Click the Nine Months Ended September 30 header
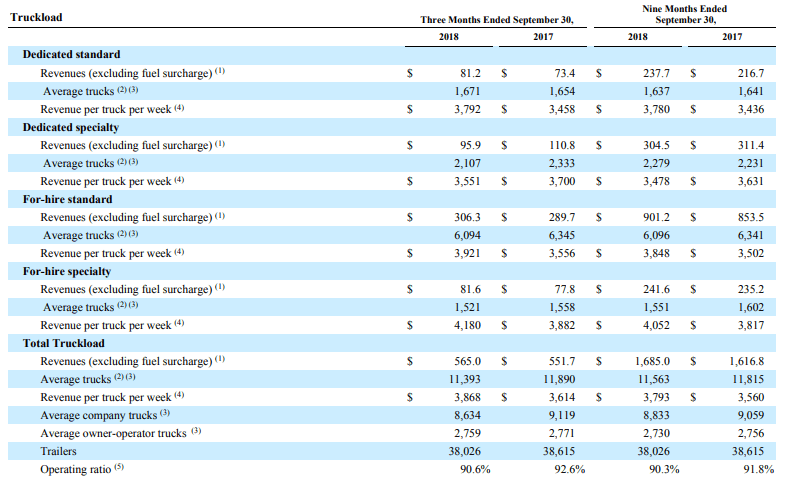Image resolution: width=789 pixels, height=485 pixels. (685, 15)
